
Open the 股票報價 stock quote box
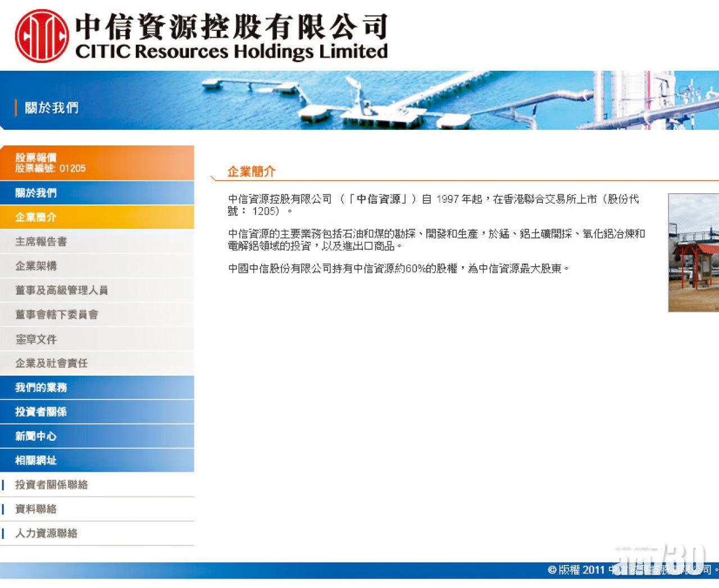pos(97,163)
